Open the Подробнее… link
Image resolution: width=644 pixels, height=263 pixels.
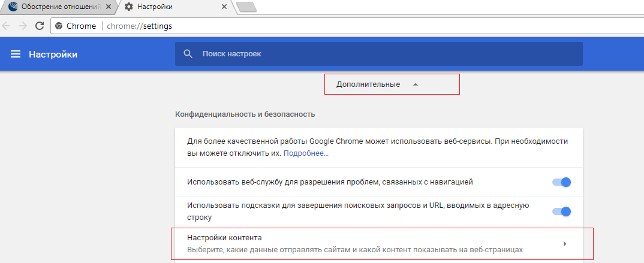[x=306, y=153]
